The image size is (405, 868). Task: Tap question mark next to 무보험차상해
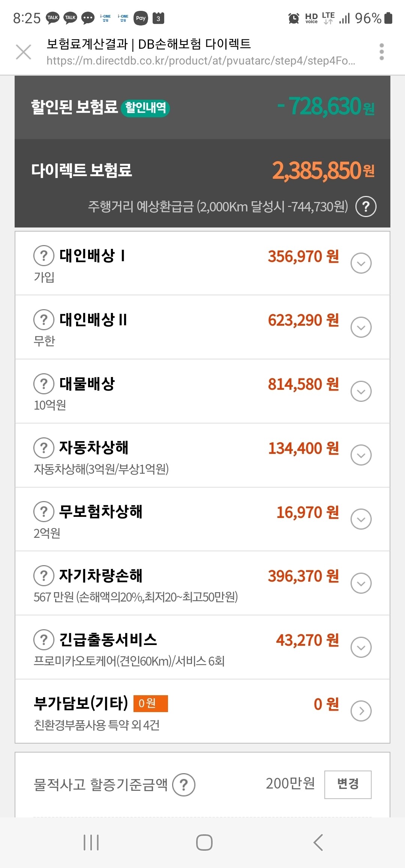(44, 512)
